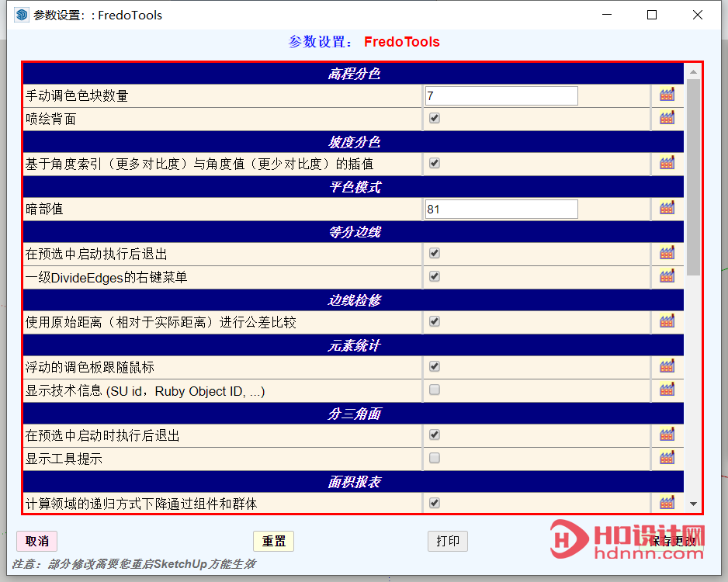Image resolution: width=728 pixels, height=582 pixels.
Task: Click the red FredoTools heading text
Action: point(401,42)
